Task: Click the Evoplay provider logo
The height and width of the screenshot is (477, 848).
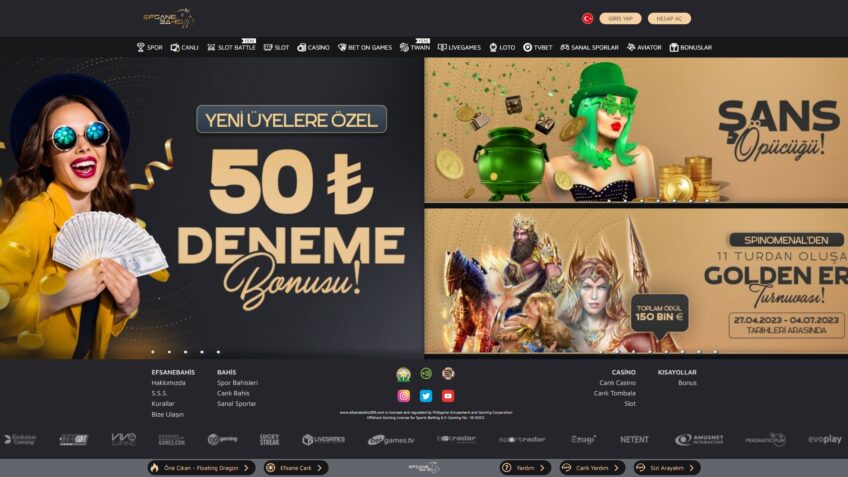Action: point(824,439)
